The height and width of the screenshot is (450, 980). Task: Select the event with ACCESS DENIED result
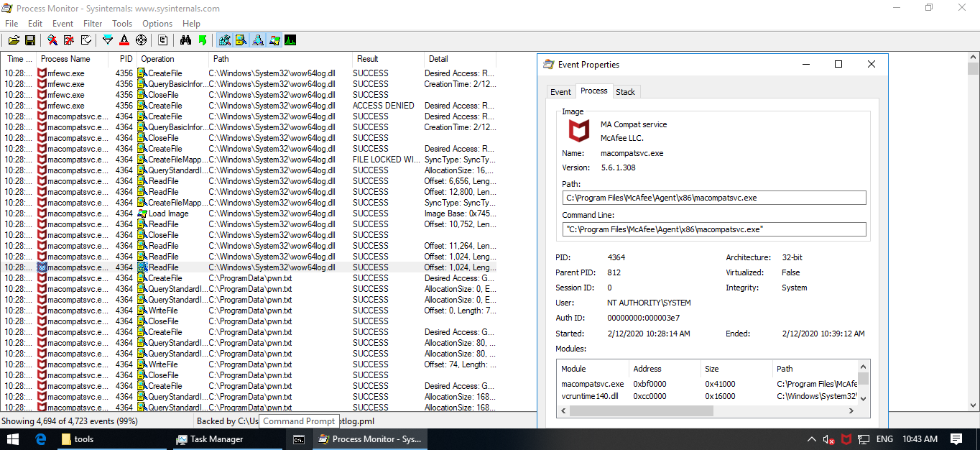pyautogui.click(x=249, y=106)
